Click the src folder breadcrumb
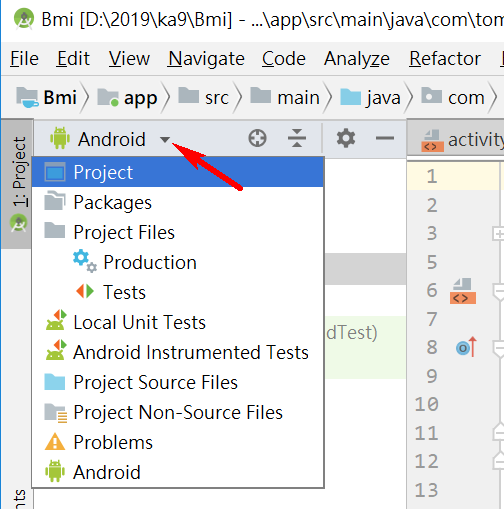Viewport: 504px width, 509px height. [x=203, y=98]
